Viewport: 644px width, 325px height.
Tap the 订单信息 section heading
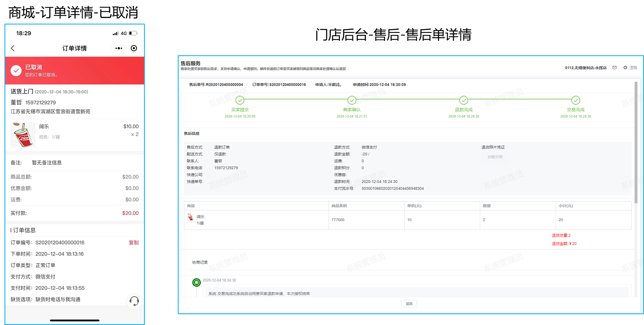[24, 230]
